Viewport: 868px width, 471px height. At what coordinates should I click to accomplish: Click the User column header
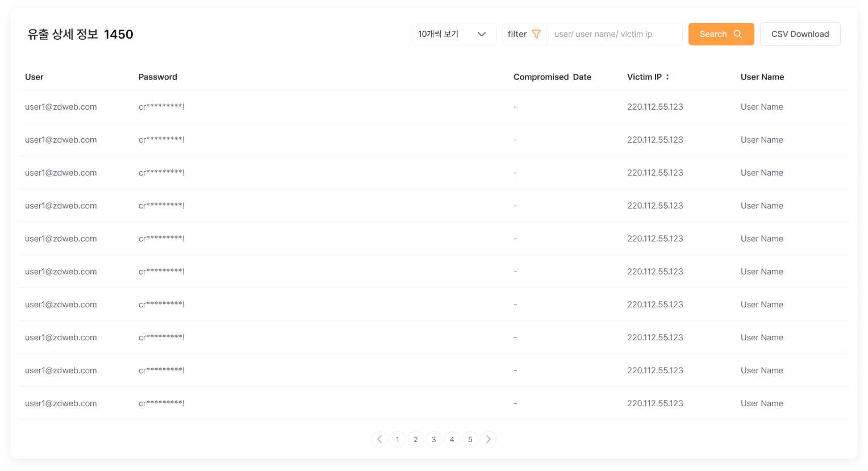34,77
